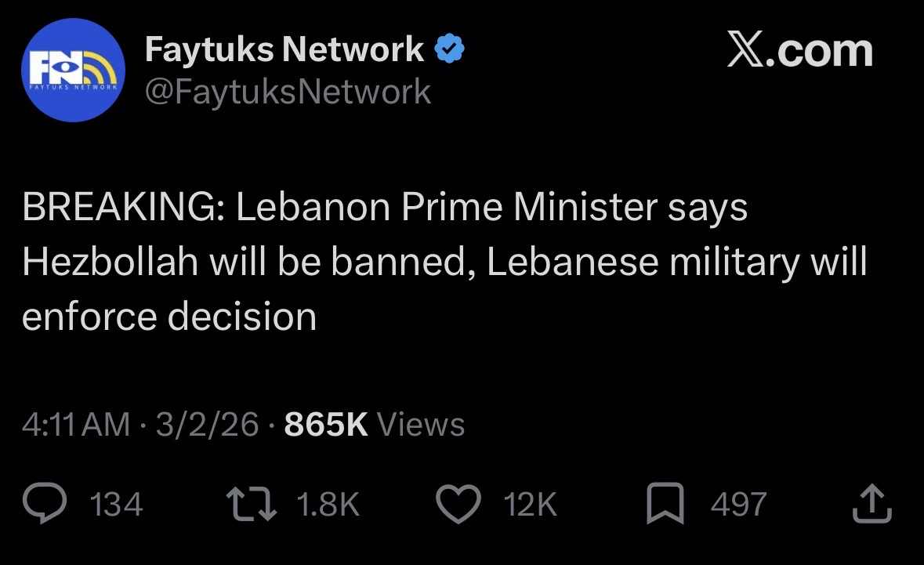This screenshot has width=924, height=565.
Task: Click the 497 bookmarks count
Action: [x=737, y=505]
